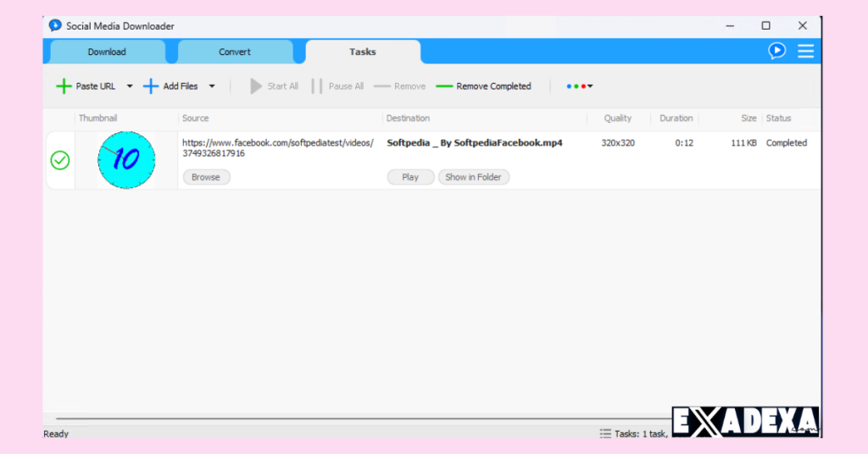Click the Browse button under source URL
This screenshot has width=868, height=454.
(x=206, y=177)
